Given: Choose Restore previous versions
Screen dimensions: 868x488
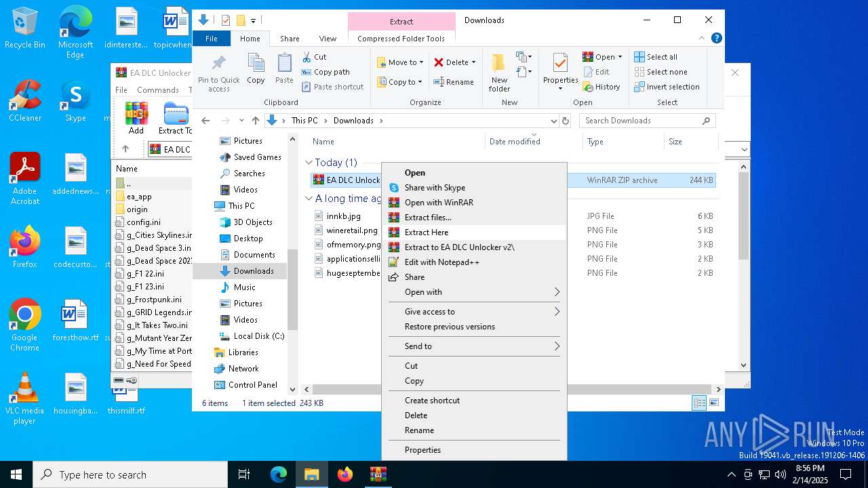Looking at the screenshot, I should pos(474,327).
